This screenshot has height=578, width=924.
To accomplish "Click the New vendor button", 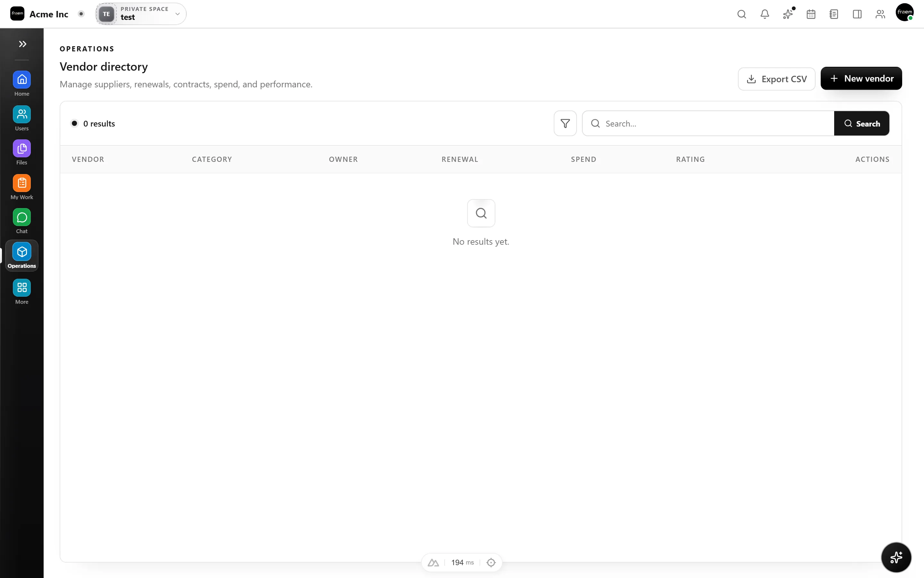I will pos(861,78).
